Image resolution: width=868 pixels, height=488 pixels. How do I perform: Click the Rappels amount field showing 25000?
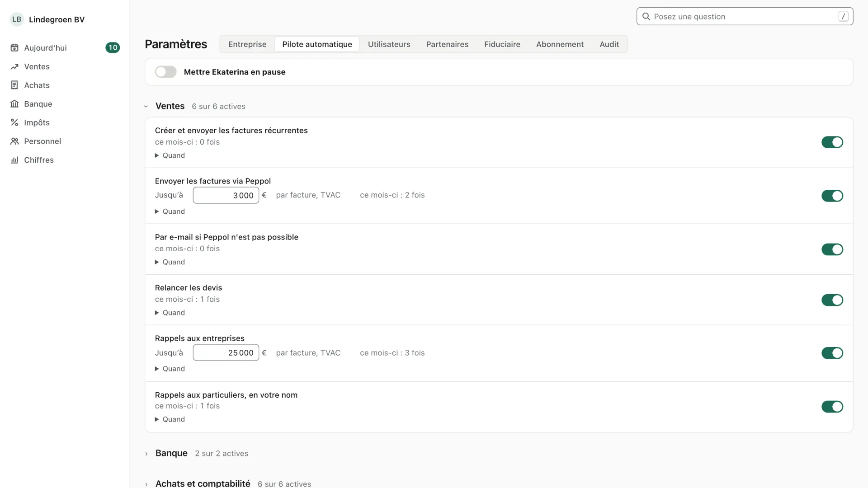(226, 352)
